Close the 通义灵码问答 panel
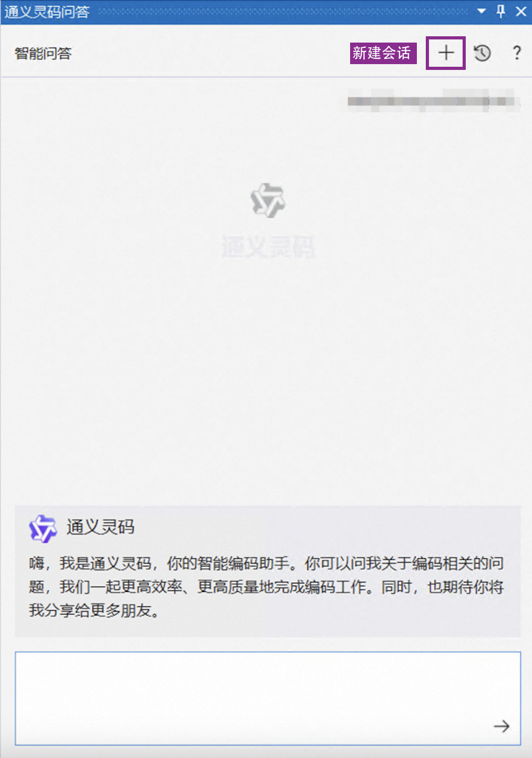This screenshot has width=532, height=758. (521, 11)
